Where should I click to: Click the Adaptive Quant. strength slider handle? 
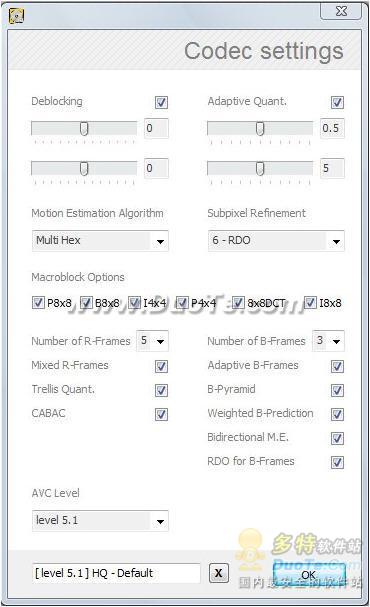pyautogui.click(x=260, y=129)
